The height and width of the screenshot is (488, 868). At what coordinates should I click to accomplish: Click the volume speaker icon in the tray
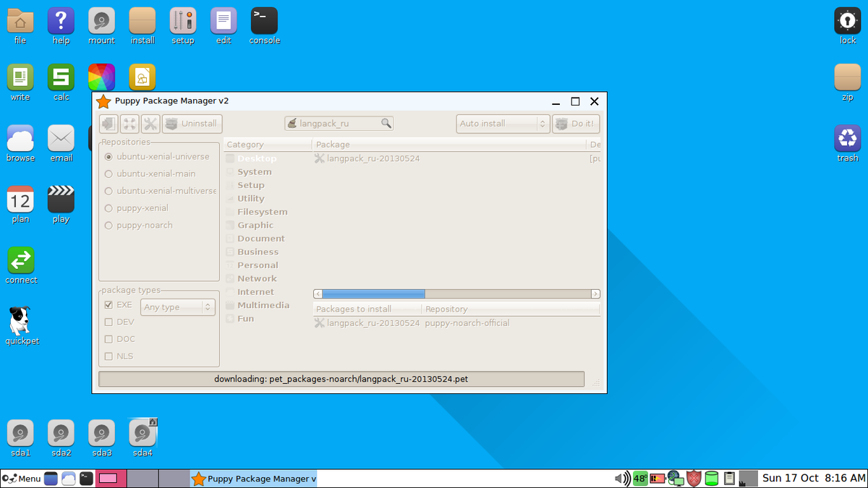pyautogui.click(x=621, y=479)
